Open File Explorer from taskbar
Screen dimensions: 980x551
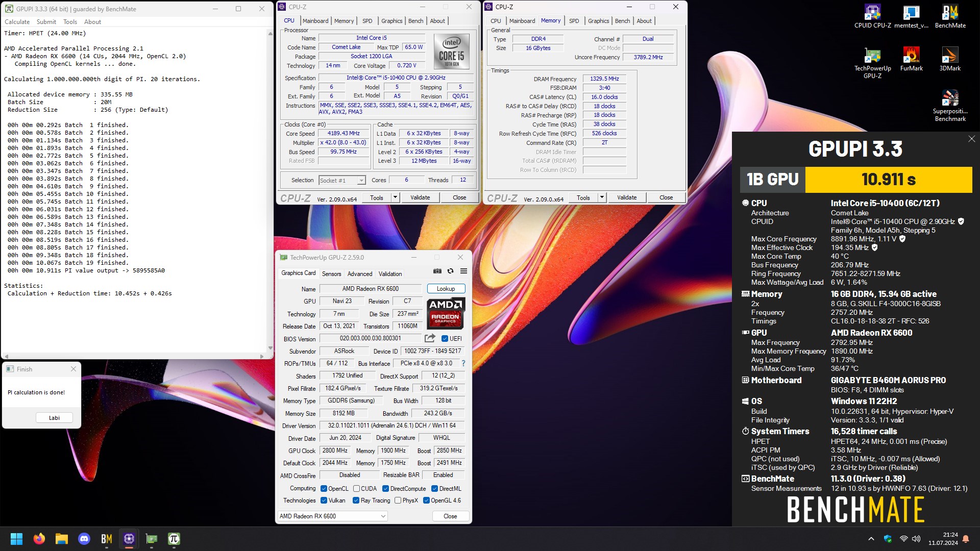coord(62,539)
